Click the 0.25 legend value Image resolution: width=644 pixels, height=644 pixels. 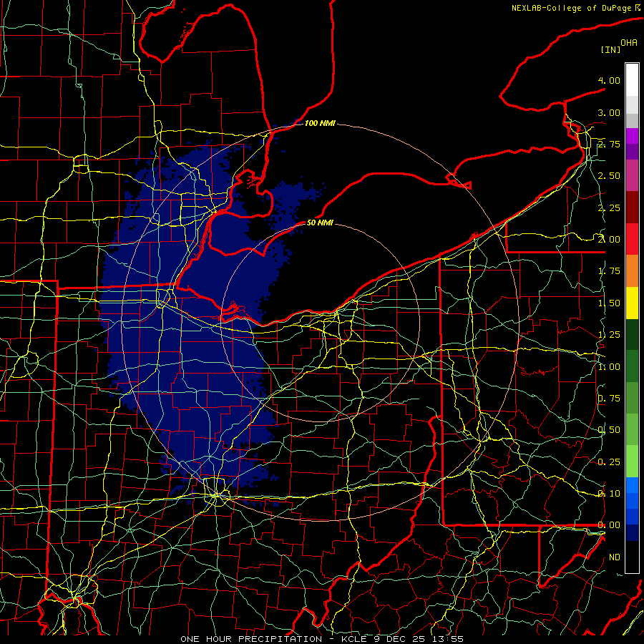609,462
